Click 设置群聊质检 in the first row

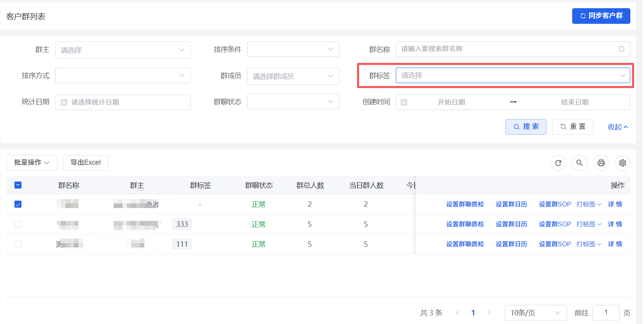coord(465,204)
